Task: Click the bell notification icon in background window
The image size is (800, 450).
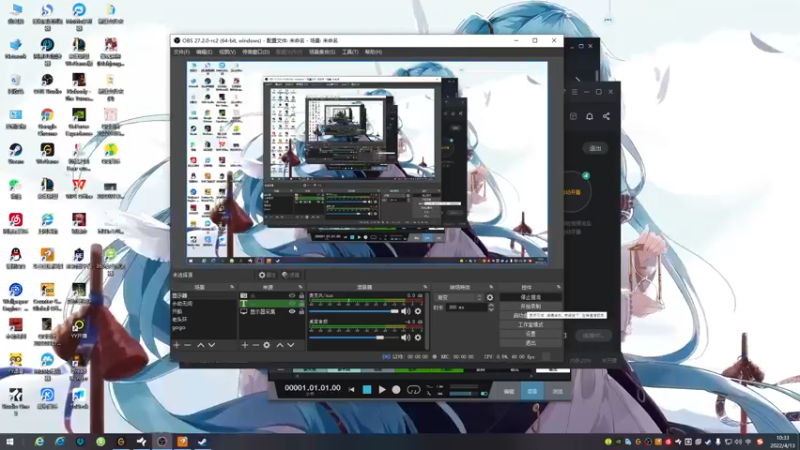Action: [589, 116]
